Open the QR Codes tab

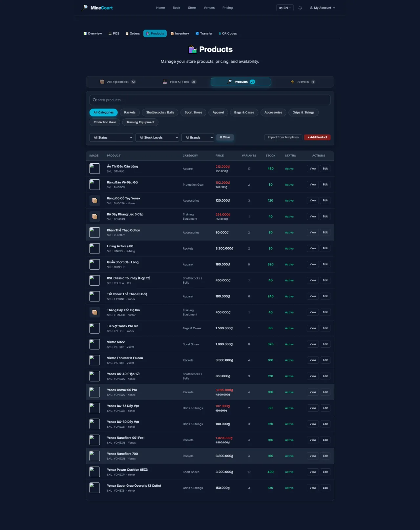tap(228, 33)
